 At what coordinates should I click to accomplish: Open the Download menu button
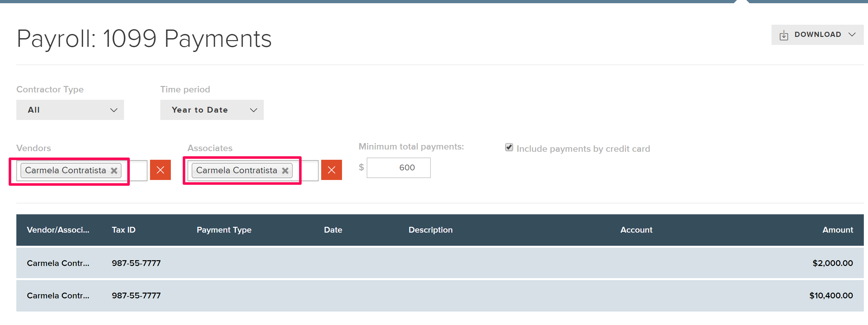(x=817, y=35)
